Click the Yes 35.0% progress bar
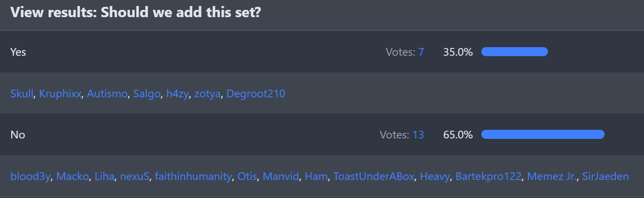Viewport: 644px width, 198px height. [x=514, y=52]
